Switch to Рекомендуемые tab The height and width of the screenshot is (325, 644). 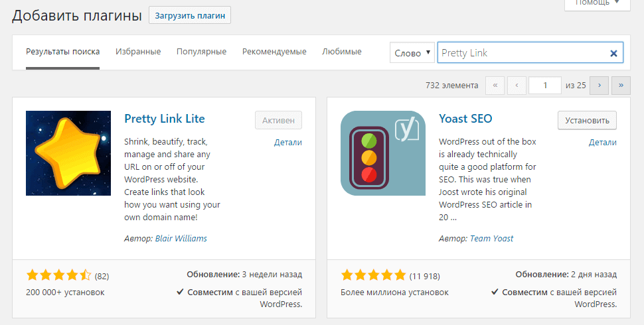point(274,52)
